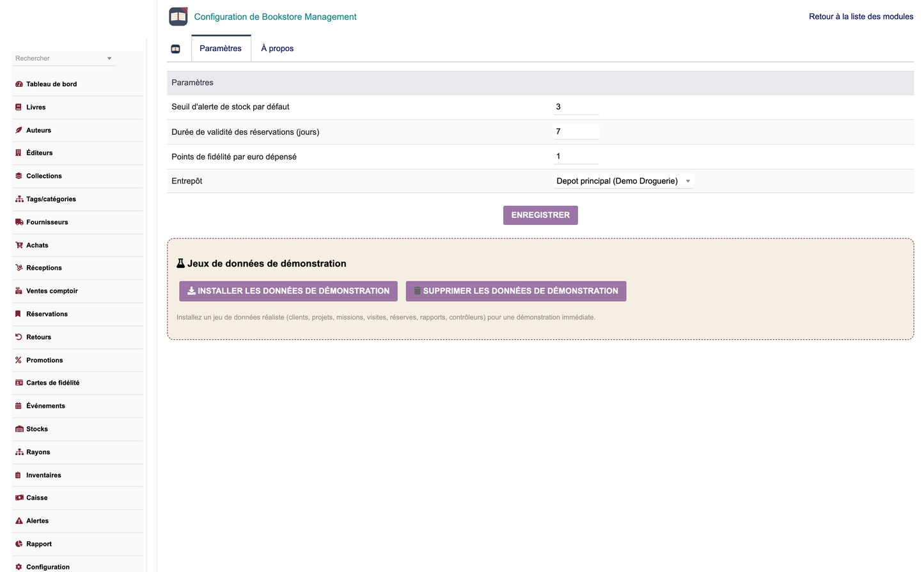Click the Achats cart icon
924x572 pixels.
click(x=19, y=245)
